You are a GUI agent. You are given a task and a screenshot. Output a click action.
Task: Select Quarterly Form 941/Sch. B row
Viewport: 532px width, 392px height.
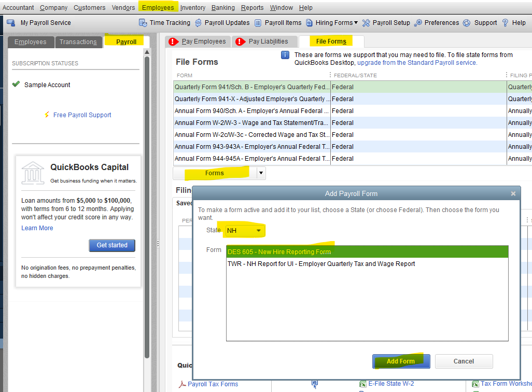(353, 87)
